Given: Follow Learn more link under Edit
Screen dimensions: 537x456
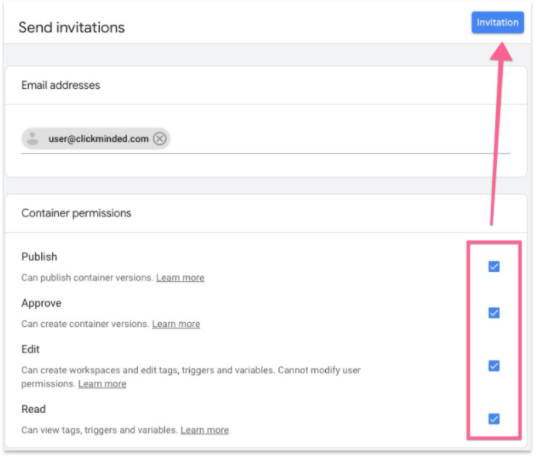Looking at the screenshot, I should [102, 384].
